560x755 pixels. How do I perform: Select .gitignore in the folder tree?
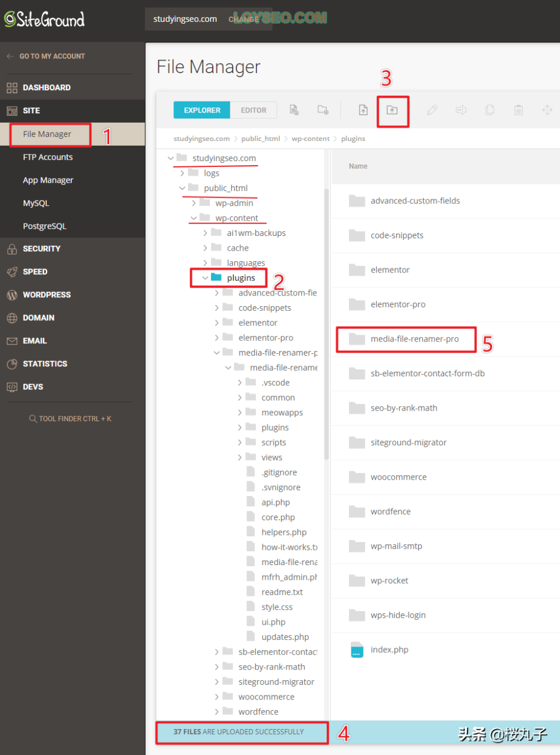tap(279, 472)
